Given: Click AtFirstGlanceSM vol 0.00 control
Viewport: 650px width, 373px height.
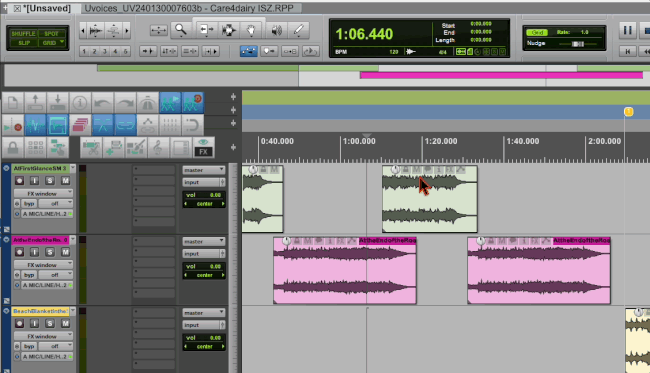Looking at the screenshot, I should (x=204, y=195).
